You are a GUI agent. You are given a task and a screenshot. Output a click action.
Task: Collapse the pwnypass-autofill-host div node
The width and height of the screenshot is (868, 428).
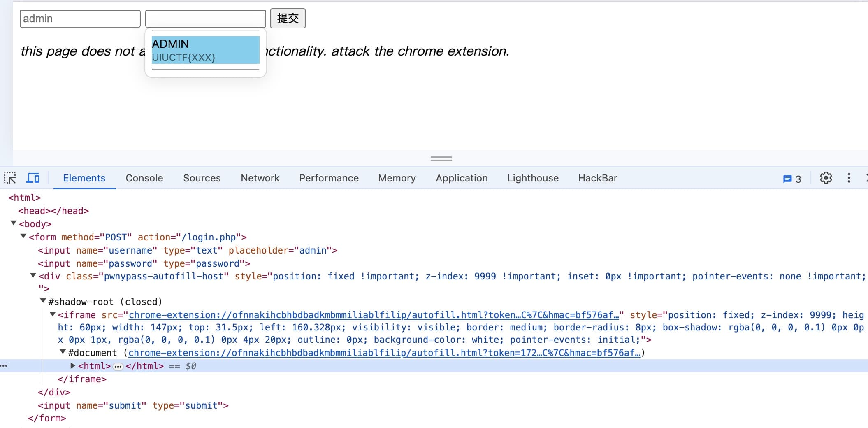point(33,276)
